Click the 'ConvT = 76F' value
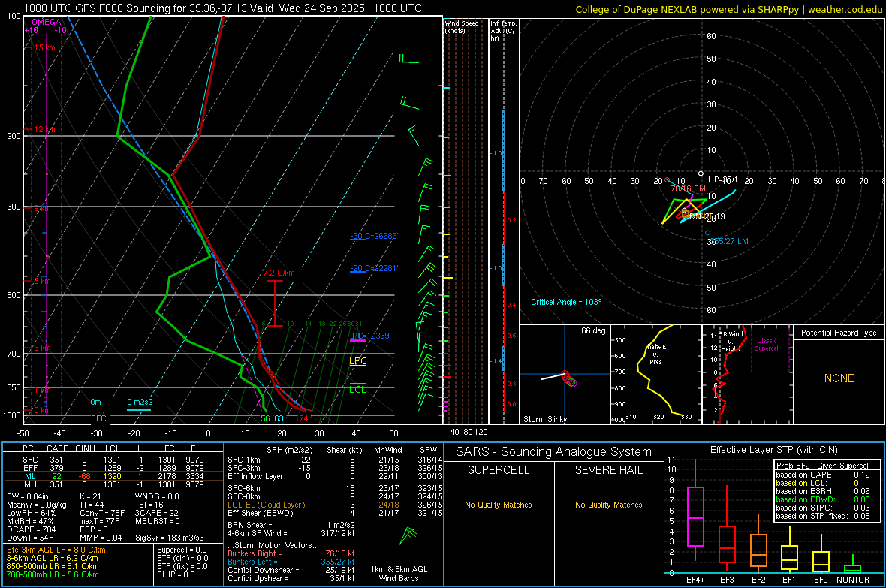Image resolution: width=886 pixels, height=588 pixels. (x=102, y=513)
